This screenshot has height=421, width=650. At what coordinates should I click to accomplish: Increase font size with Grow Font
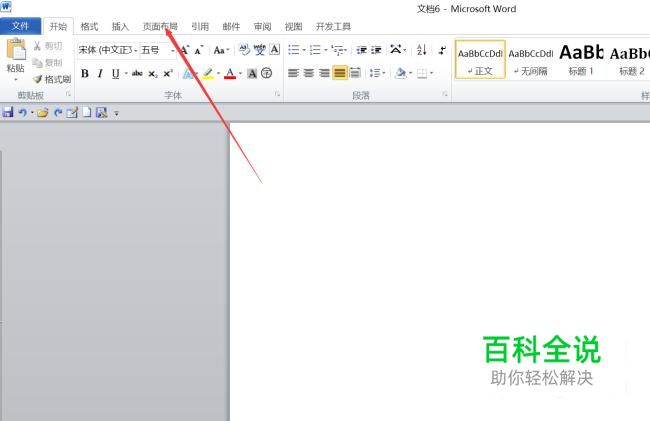pos(185,50)
